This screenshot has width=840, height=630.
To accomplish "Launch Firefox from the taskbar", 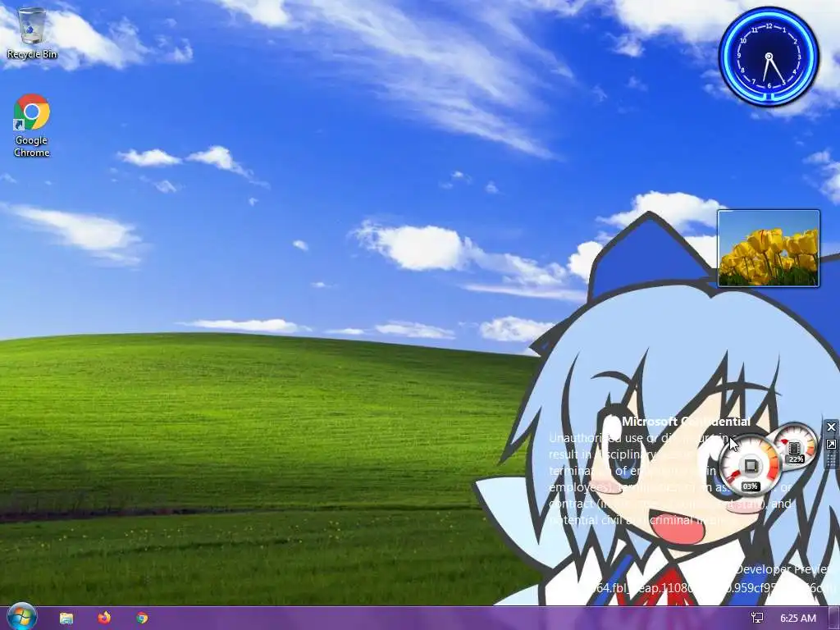I will click(x=104, y=618).
